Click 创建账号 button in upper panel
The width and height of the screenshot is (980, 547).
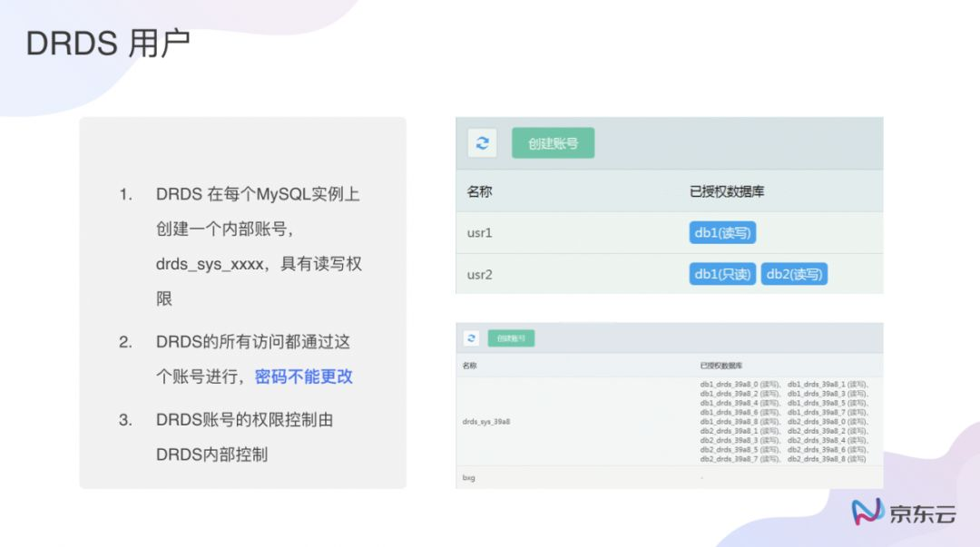pyautogui.click(x=553, y=143)
